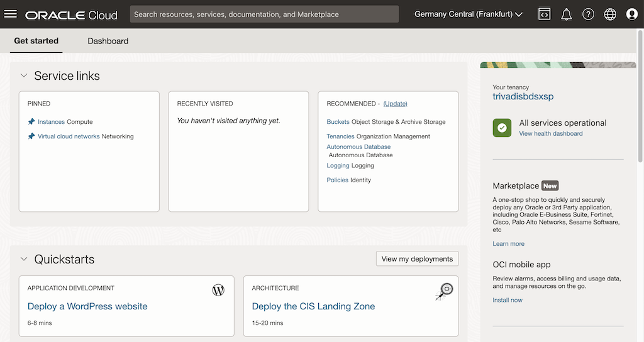This screenshot has height=342, width=644.
Task: Open the Autonomous Database link
Action: 358,146
